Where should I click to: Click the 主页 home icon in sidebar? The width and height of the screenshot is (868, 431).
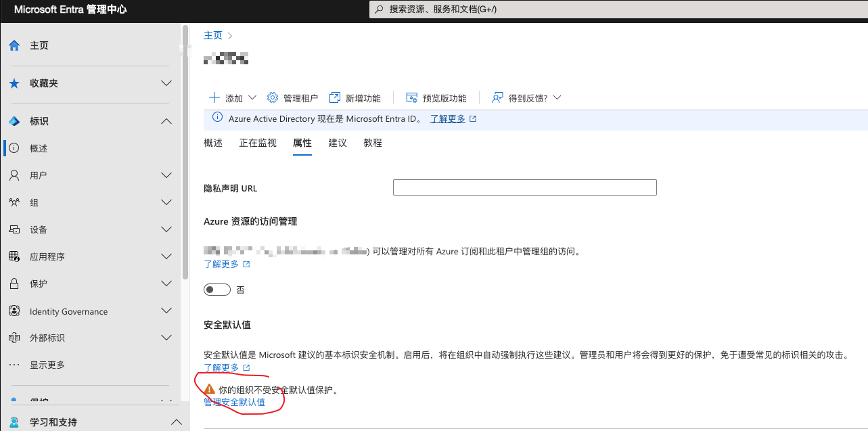14,45
